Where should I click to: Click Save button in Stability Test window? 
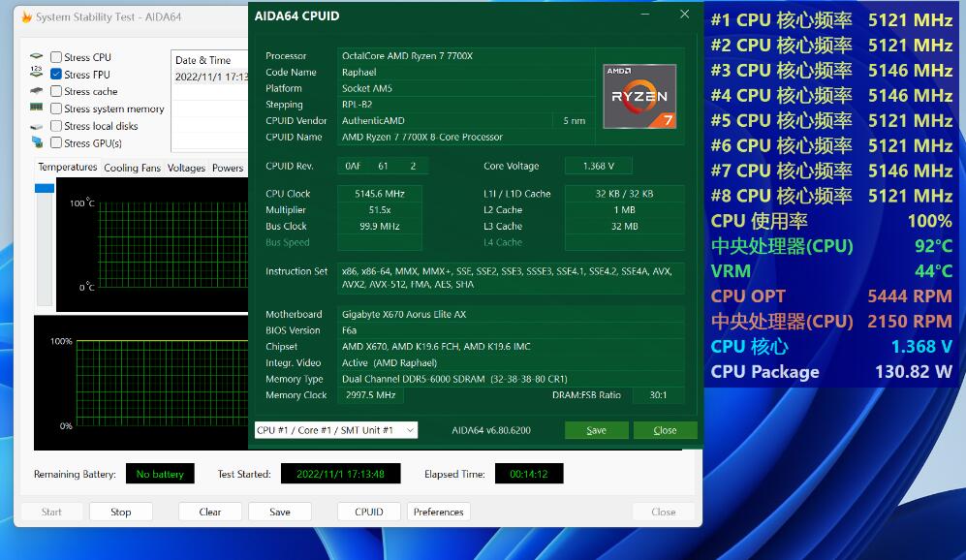(280, 512)
